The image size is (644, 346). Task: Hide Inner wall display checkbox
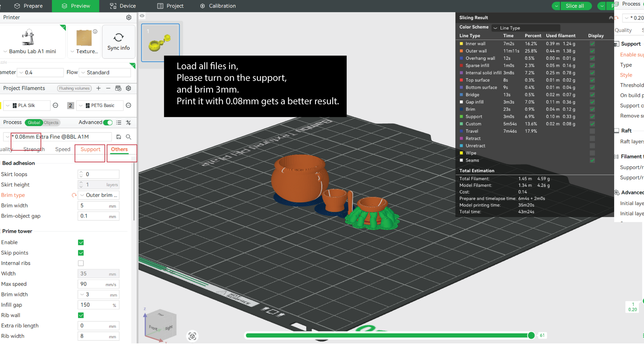pyautogui.click(x=592, y=44)
